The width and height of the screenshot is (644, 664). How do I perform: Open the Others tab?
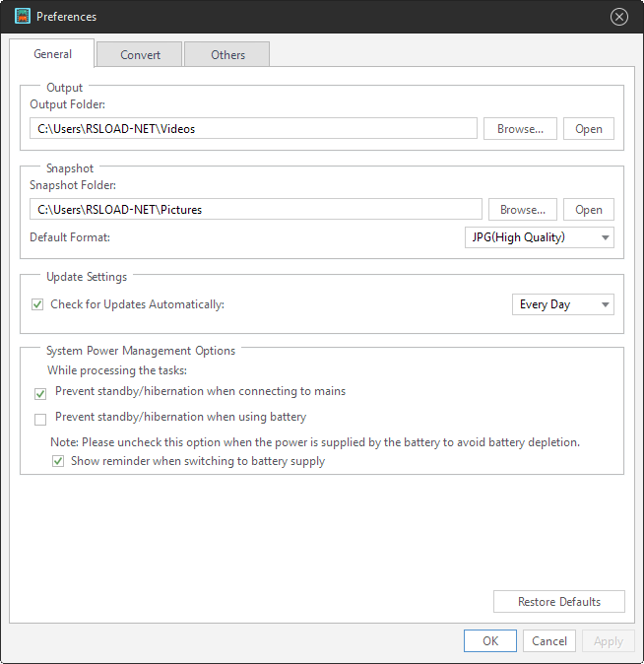click(x=227, y=55)
